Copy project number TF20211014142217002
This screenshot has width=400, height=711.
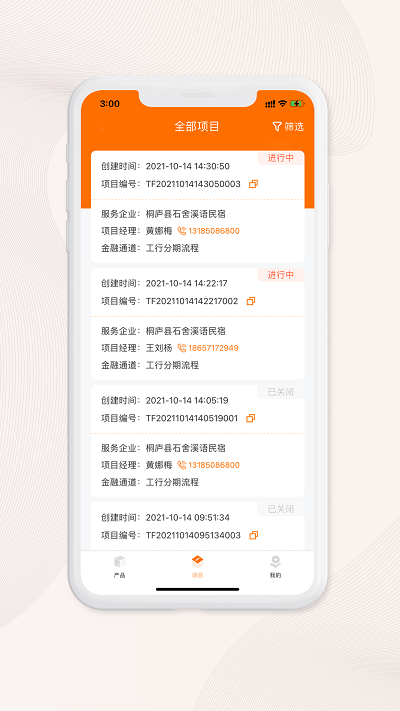(x=251, y=301)
